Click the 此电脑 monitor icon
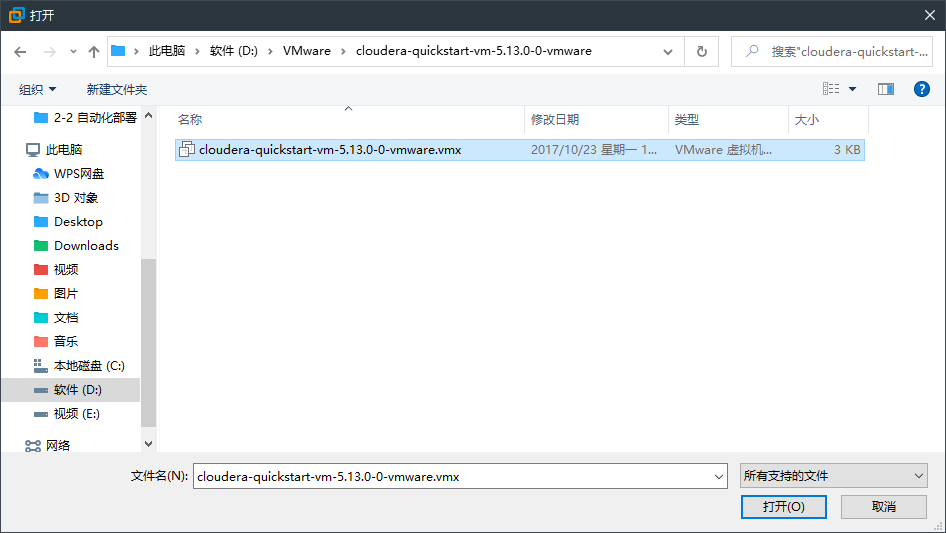 [33, 150]
